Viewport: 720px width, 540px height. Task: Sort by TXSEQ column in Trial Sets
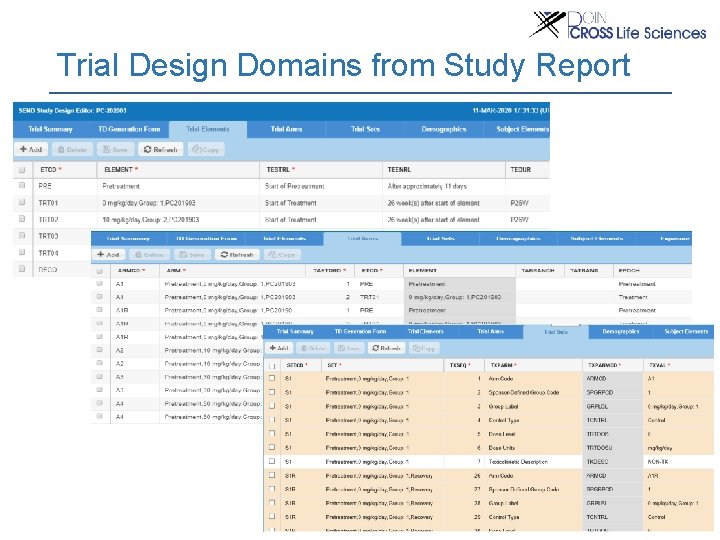pyautogui.click(x=460, y=365)
